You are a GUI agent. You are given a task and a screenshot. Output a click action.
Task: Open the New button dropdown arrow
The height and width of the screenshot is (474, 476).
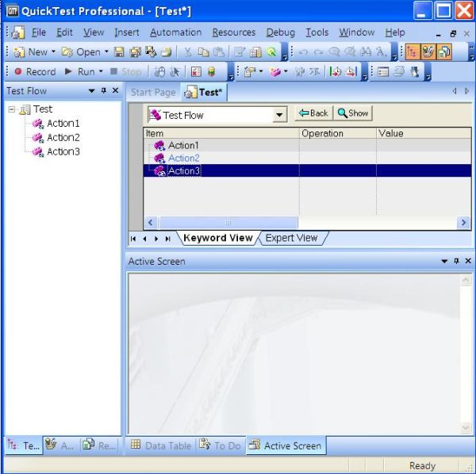pos(53,52)
